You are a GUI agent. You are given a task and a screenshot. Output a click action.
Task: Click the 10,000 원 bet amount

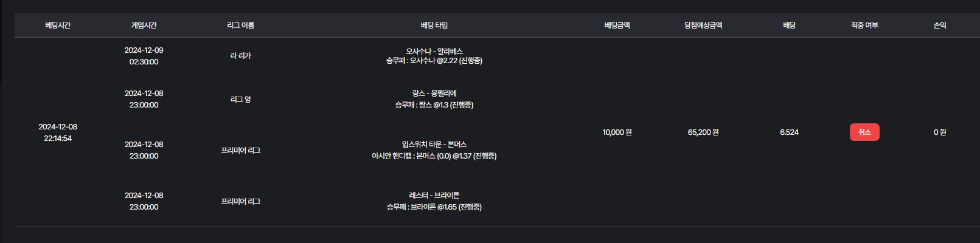(x=617, y=132)
